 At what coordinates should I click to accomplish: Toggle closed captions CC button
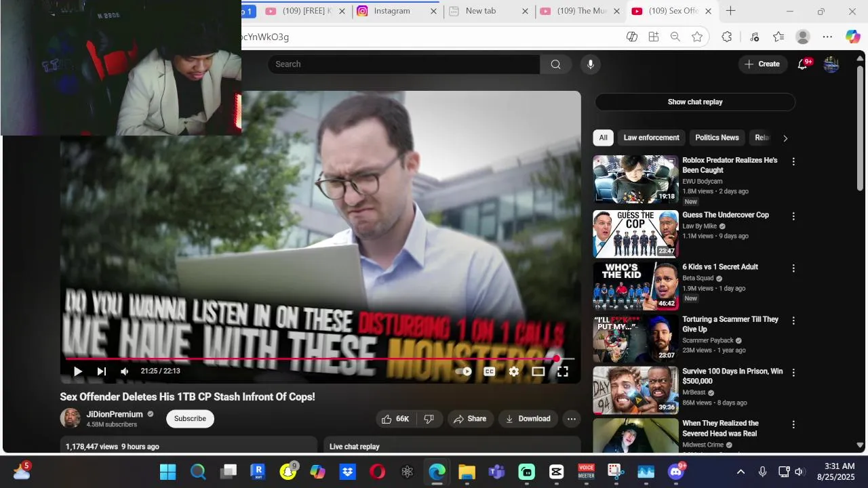click(x=489, y=371)
